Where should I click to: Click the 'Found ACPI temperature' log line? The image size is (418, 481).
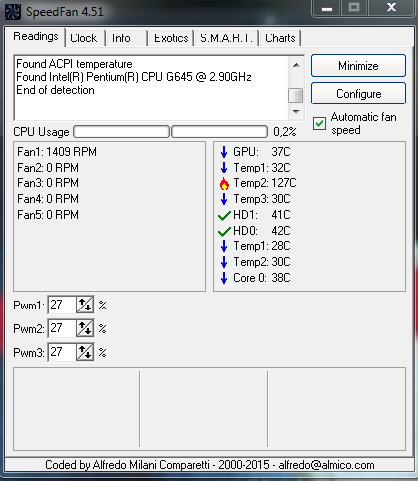click(74, 64)
